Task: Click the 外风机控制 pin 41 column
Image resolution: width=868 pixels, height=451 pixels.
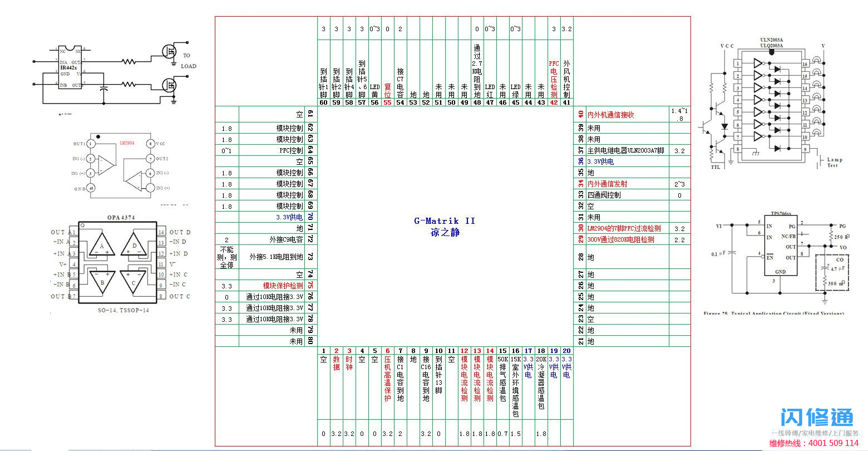Action: pyautogui.click(x=566, y=80)
